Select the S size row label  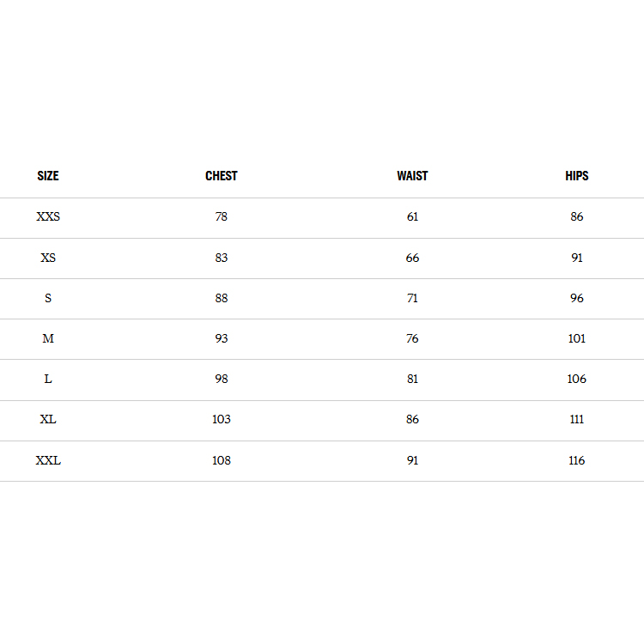pyautogui.click(x=48, y=298)
